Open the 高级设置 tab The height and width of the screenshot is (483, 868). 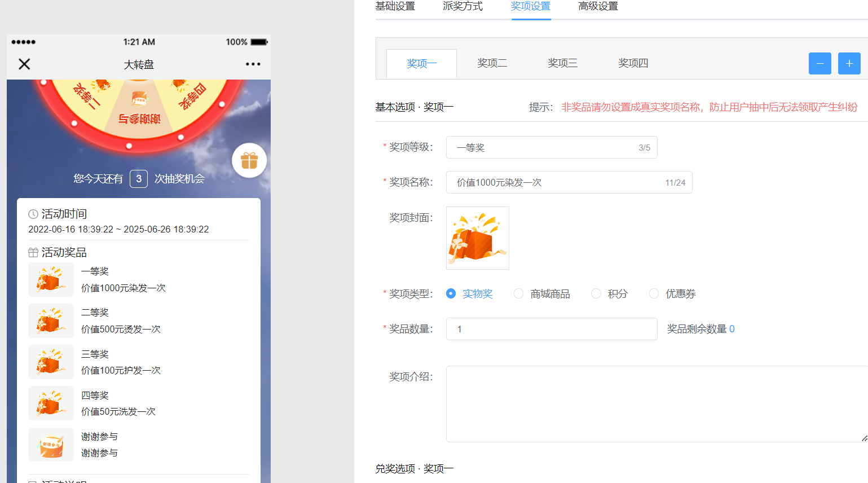click(x=598, y=6)
